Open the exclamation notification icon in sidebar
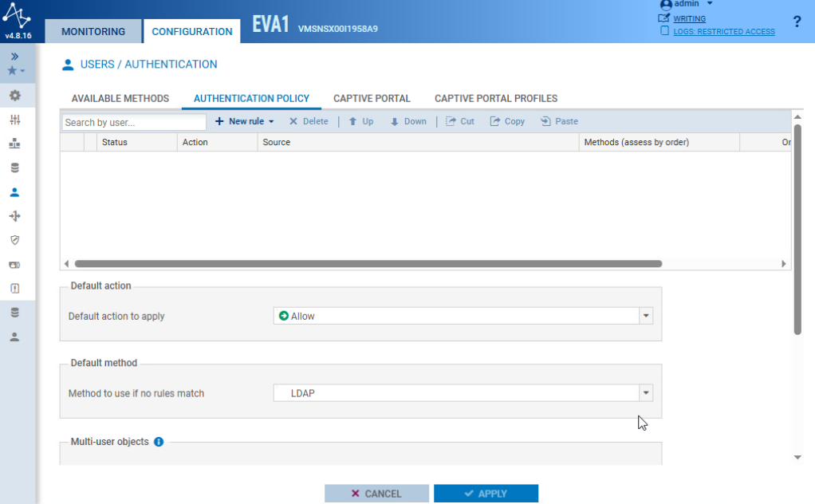The height and width of the screenshot is (504, 815). (x=15, y=289)
